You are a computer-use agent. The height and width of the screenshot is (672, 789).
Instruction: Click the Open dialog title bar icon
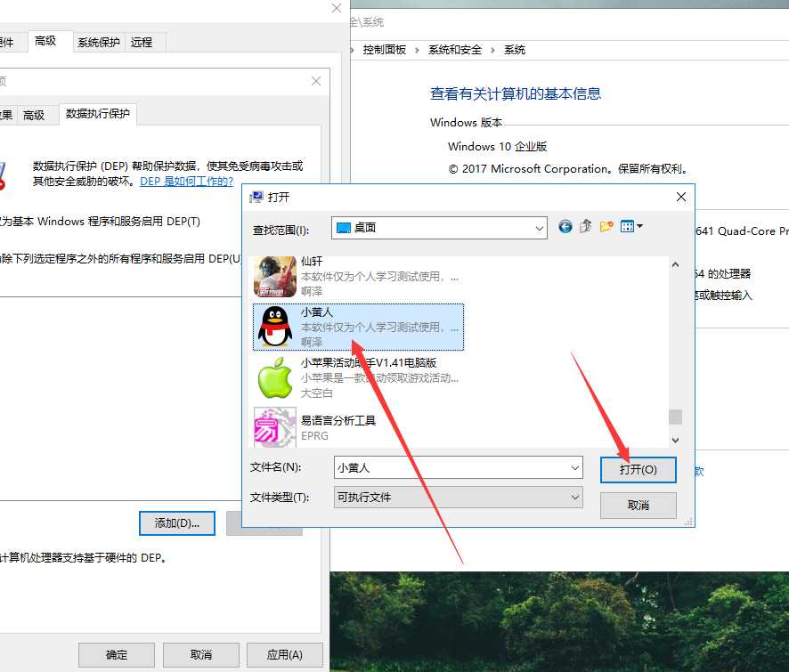[256, 198]
